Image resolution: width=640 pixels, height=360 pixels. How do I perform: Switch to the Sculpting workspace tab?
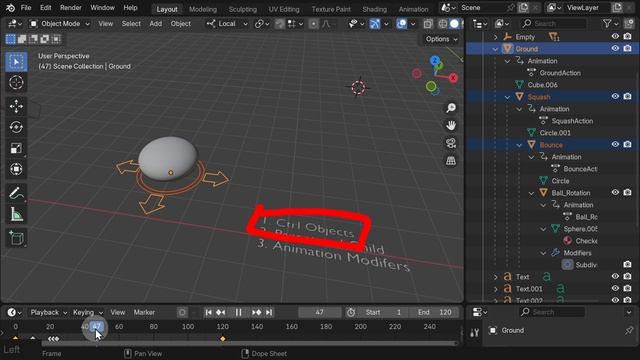(242, 9)
